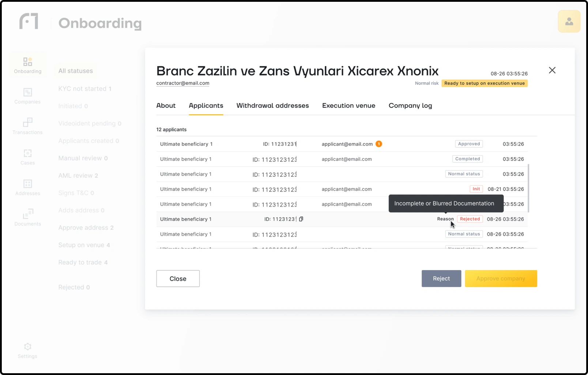Image resolution: width=588 pixels, height=375 pixels.
Task: Filter by Videoident pending
Action: [x=90, y=124]
